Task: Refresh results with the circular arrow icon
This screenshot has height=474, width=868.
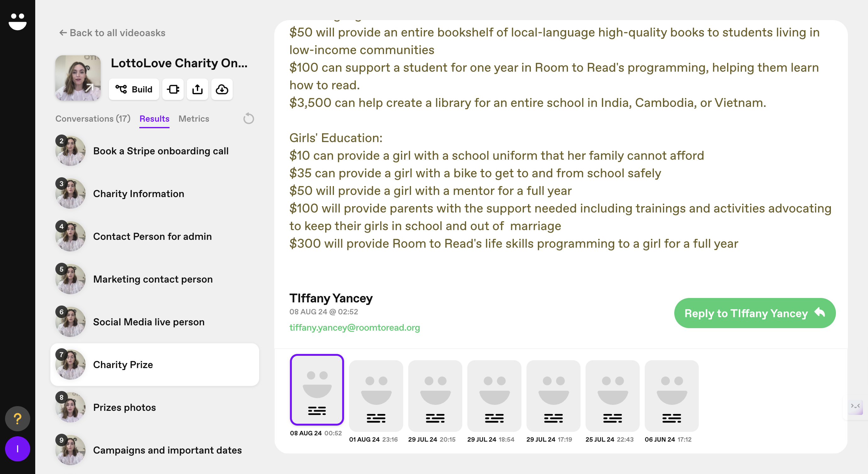Action: [249, 119]
